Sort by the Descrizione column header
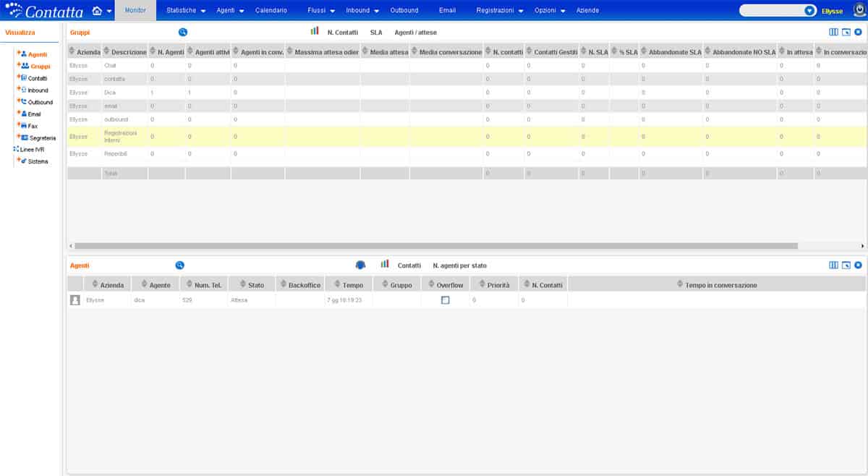The height and width of the screenshot is (476, 868). [x=129, y=52]
